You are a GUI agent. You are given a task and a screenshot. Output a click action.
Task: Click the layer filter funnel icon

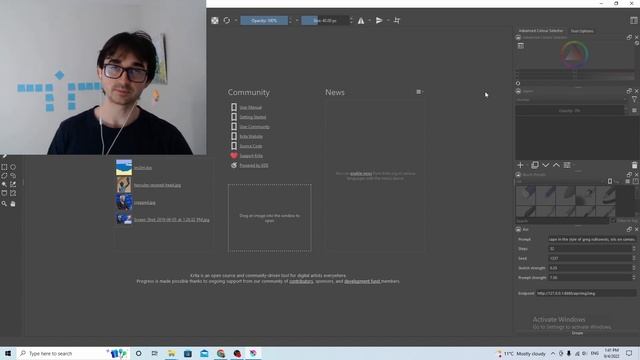click(634, 100)
